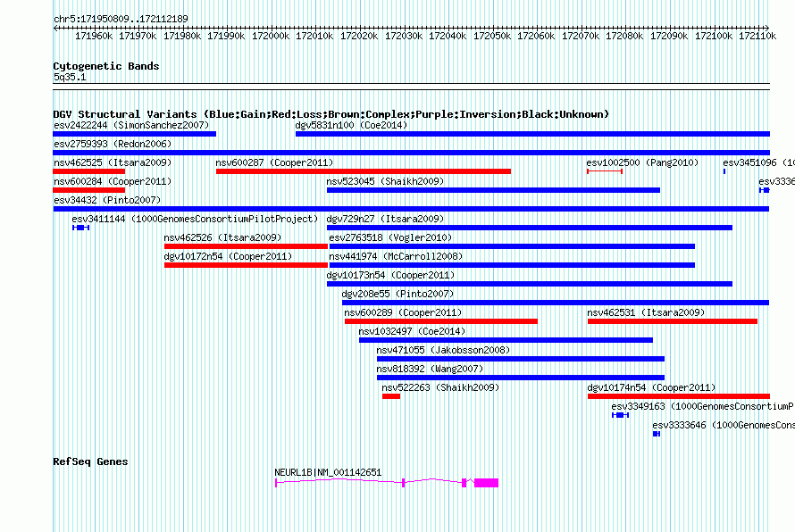The width and height of the screenshot is (795, 532).
Task: Open the esv2759393 (Redon2006) variant label
Action: tap(113, 144)
